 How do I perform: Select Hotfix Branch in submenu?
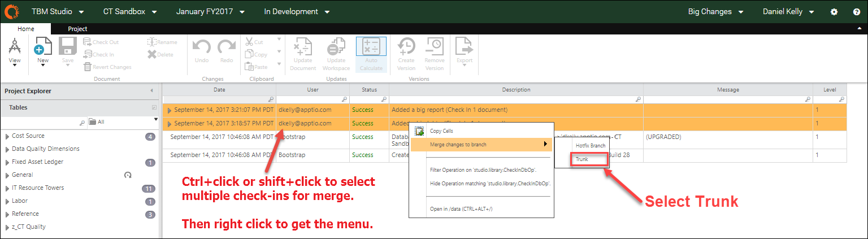583,146
